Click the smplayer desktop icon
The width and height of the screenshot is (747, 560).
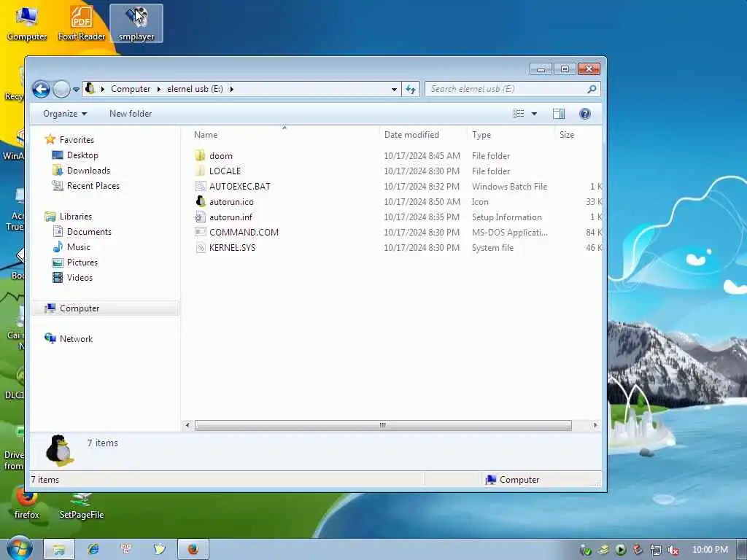(x=136, y=24)
